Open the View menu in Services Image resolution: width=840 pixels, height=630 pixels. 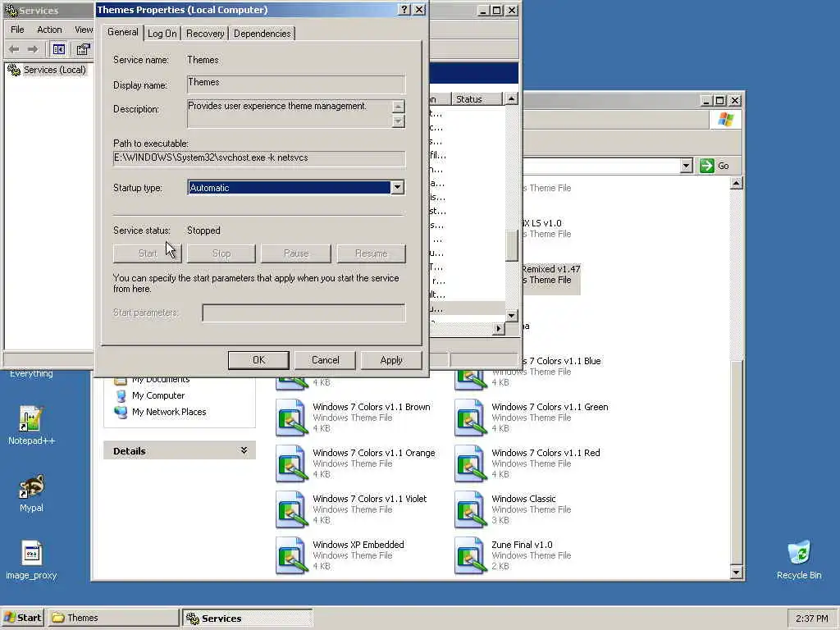(84, 30)
